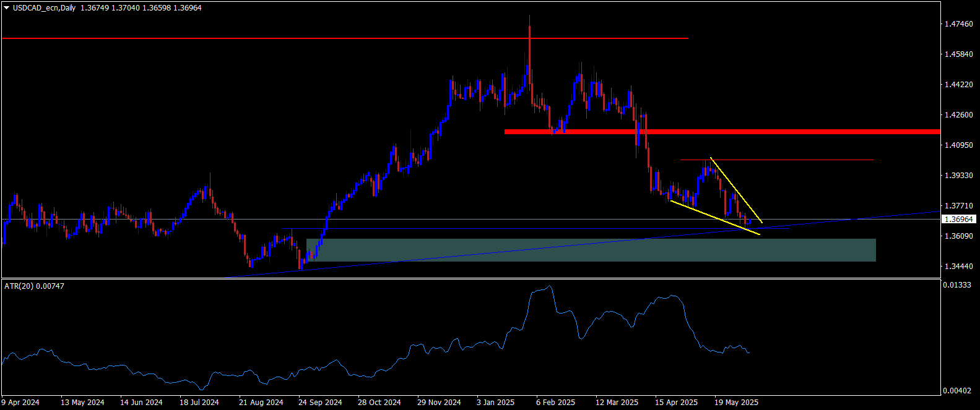Click price axis label 1.37710
Screen dimensions: 980x410
click(x=960, y=206)
